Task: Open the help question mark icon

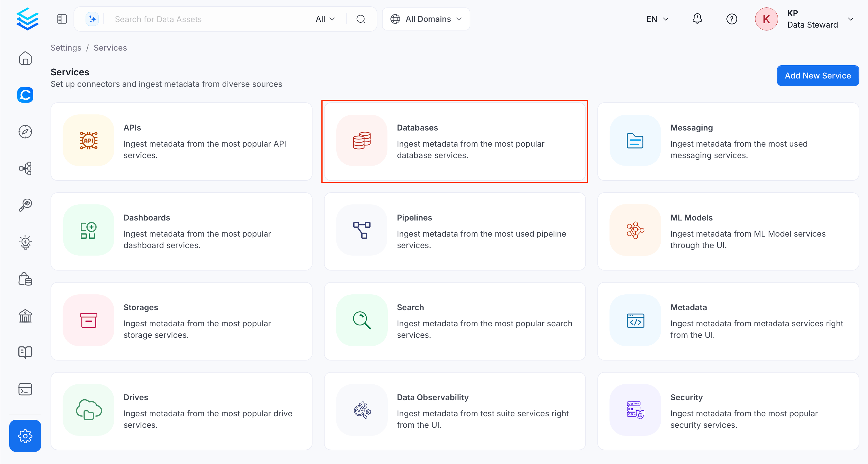Action: (x=732, y=19)
